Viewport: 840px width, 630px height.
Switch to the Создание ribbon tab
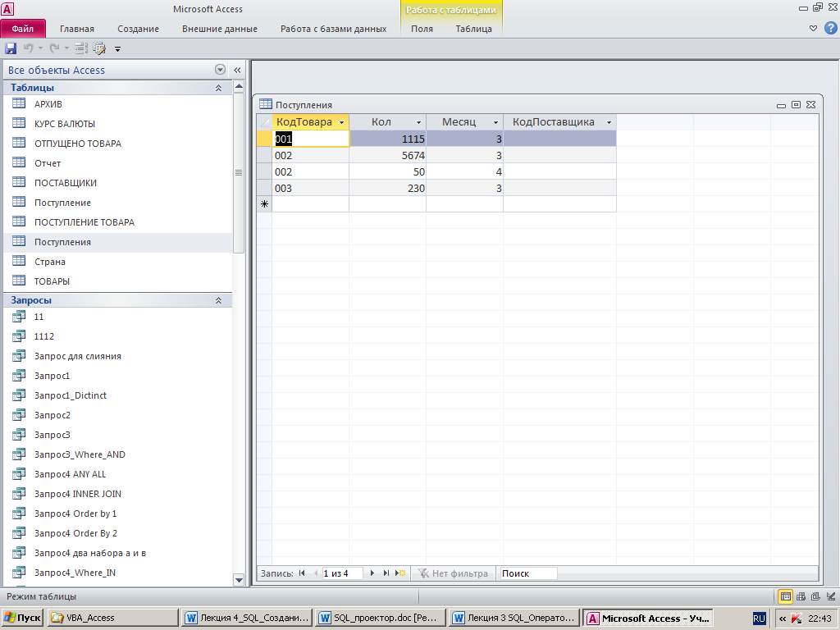138,29
